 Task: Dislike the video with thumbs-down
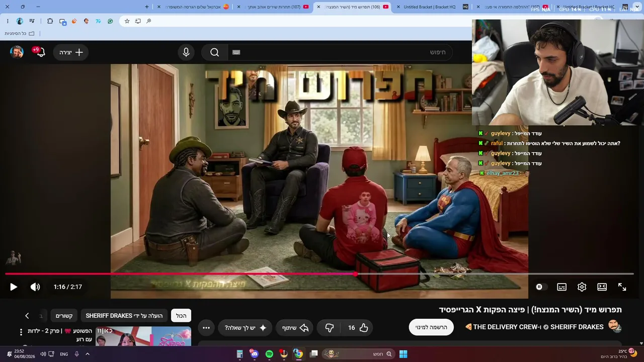pyautogui.click(x=330, y=328)
